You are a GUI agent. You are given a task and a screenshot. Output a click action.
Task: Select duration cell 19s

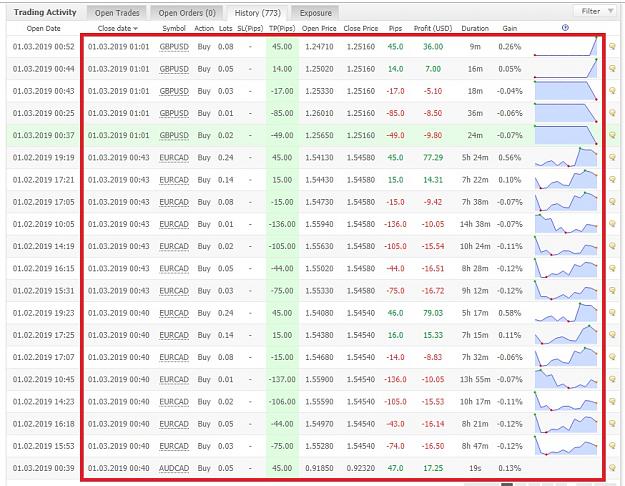475,468
